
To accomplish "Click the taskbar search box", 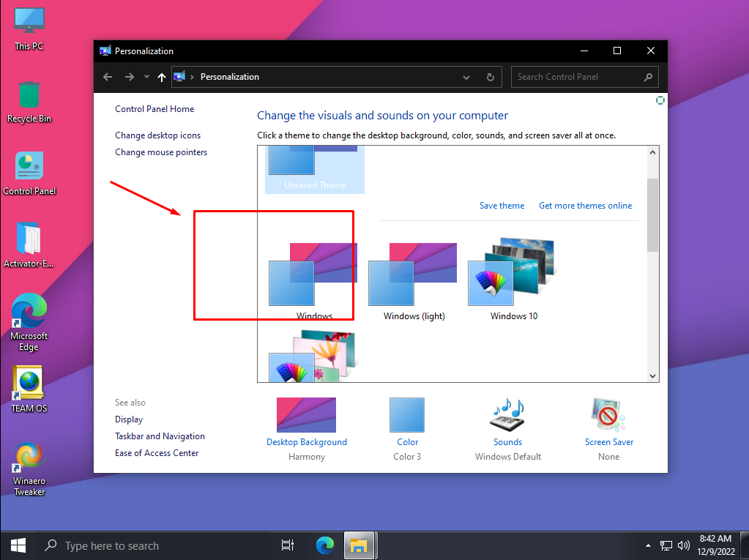I will pos(153,545).
